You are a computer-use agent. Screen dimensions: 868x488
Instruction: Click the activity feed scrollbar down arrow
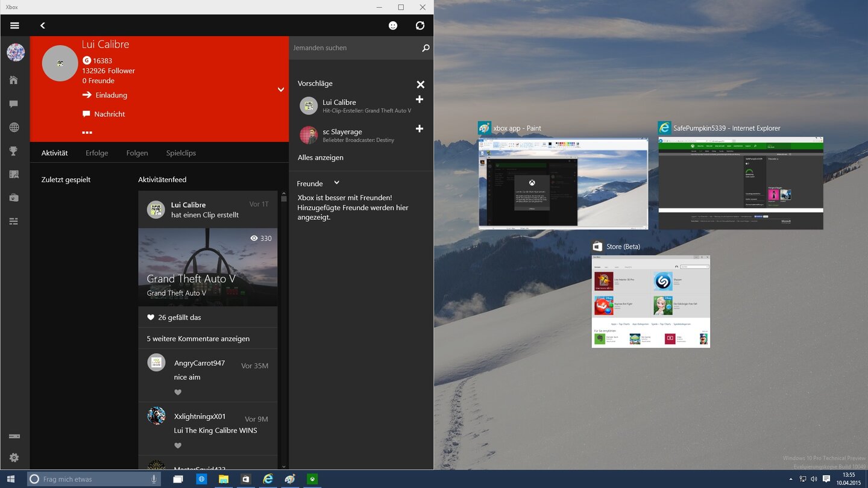284,466
